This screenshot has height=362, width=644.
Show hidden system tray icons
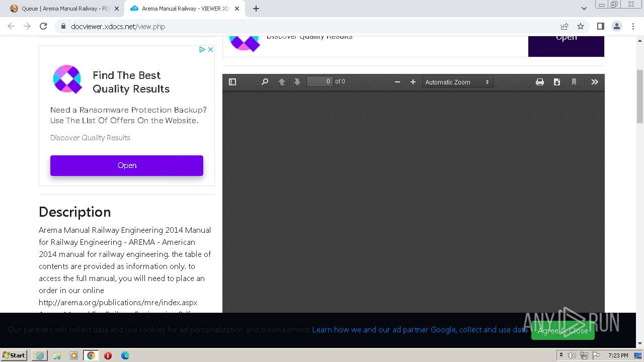(561, 355)
